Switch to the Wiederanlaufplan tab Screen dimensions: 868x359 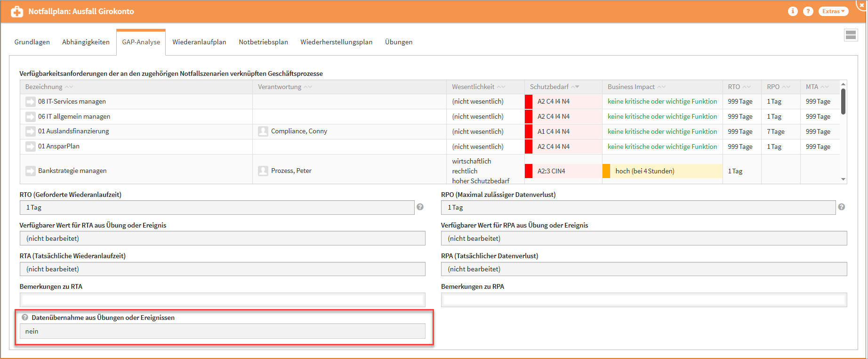(x=199, y=42)
